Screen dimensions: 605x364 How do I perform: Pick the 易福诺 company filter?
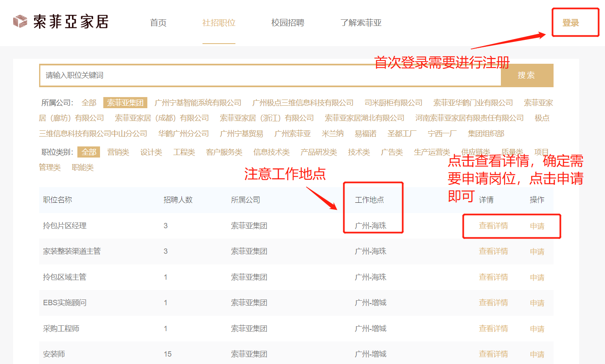(365, 134)
